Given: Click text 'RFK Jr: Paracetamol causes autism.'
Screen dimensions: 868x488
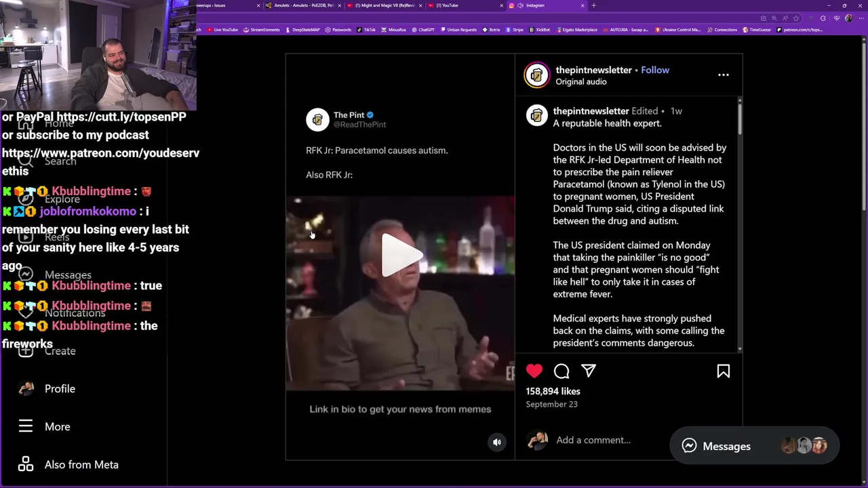Looking at the screenshot, I should pos(376,150).
